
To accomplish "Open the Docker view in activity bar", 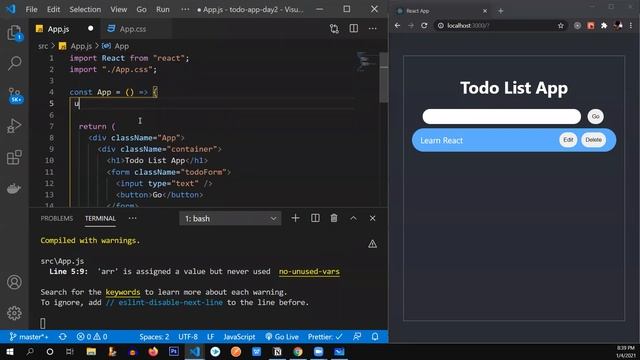I will (15, 189).
